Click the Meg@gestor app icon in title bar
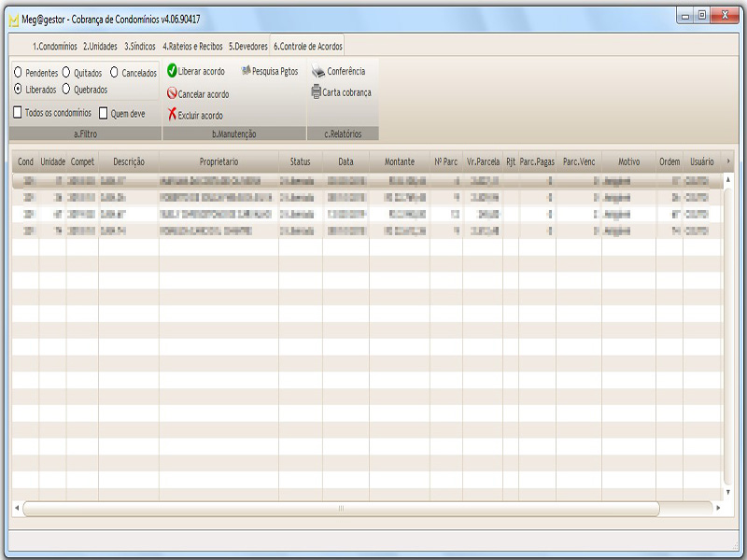747x560 pixels. pos(13,19)
